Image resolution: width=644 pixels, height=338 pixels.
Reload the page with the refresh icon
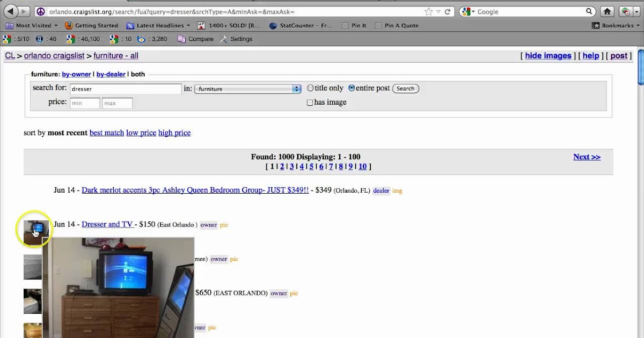[x=447, y=11]
